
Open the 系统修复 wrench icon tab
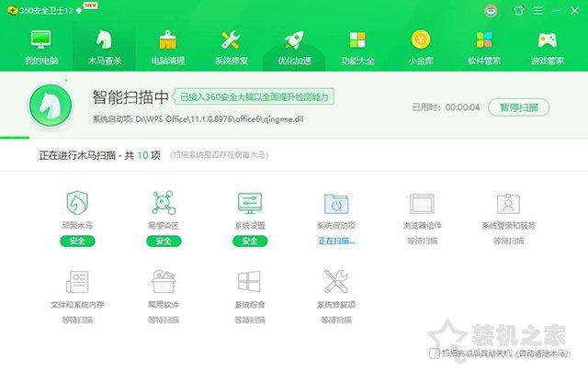[x=231, y=46]
